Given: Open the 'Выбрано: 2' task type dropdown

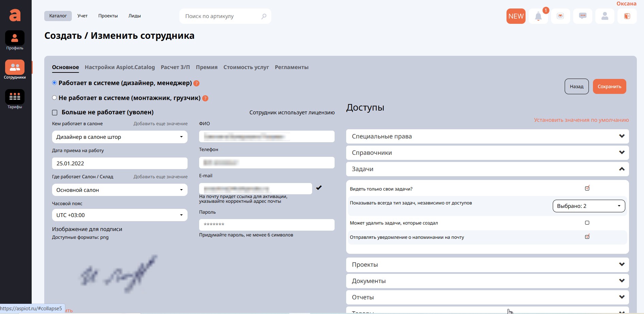Looking at the screenshot, I should click(589, 206).
